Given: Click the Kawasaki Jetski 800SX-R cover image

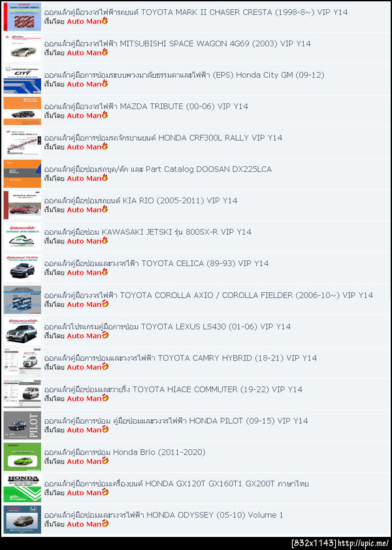Looking at the screenshot, I should [22, 237].
